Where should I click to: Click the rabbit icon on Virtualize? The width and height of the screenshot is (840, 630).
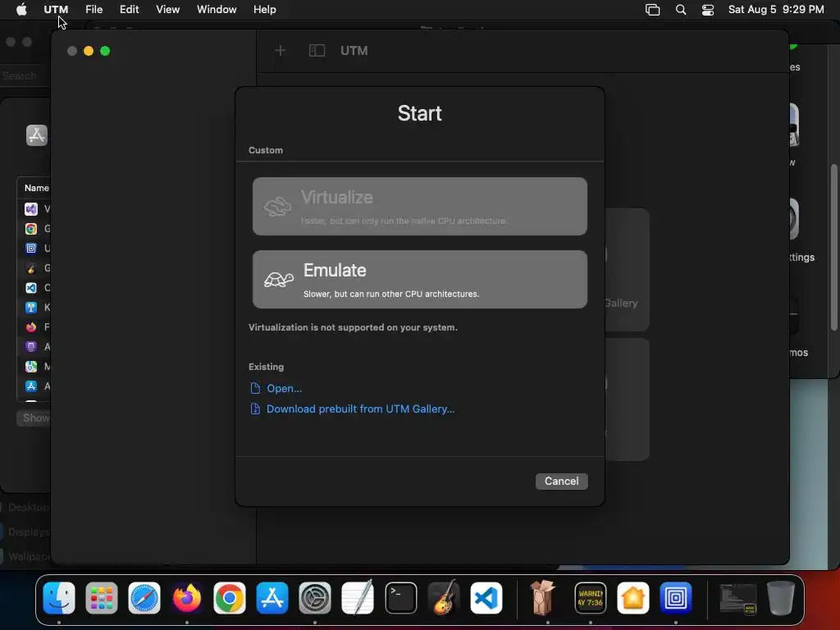click(x=277, y=206)
